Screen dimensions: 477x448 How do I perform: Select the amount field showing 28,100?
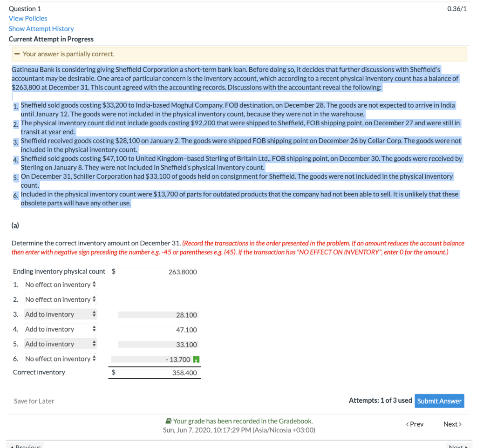coord(158,314)
